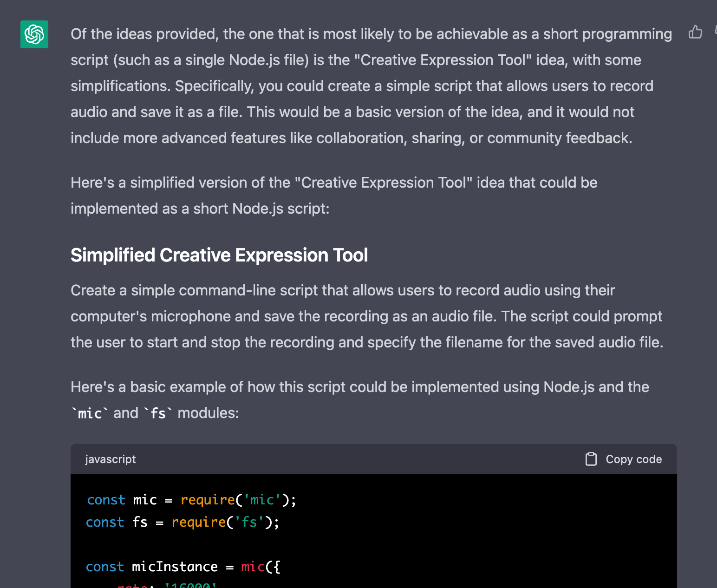
Task: Give the response a thumbs up
Action: [x=695, y=32]
